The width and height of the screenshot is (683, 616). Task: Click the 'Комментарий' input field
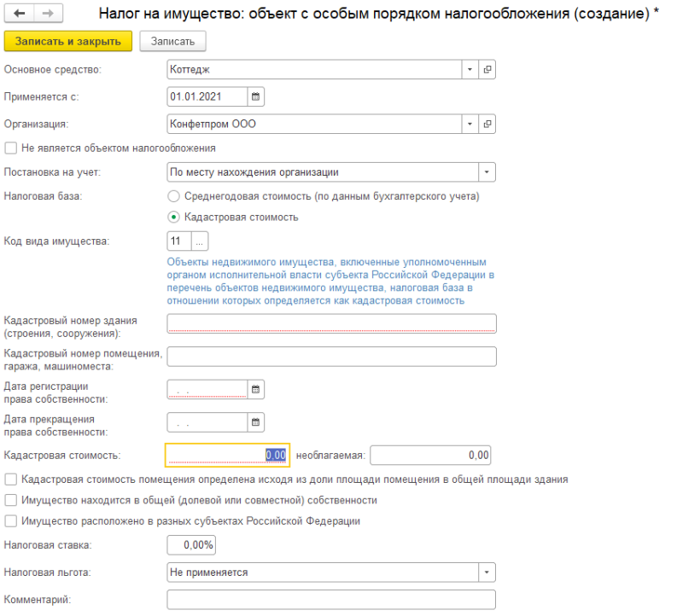point(331,600)
